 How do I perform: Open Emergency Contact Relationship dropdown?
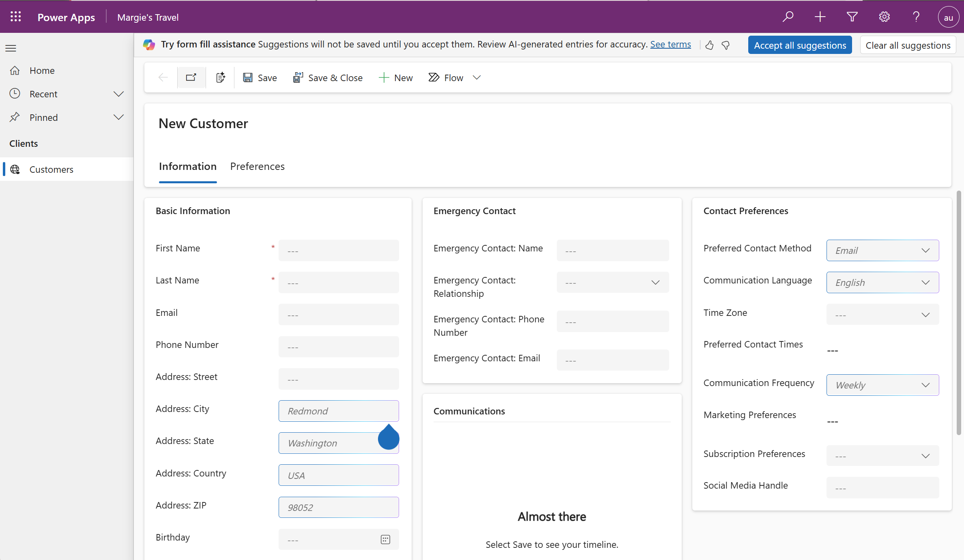point(613,282)
